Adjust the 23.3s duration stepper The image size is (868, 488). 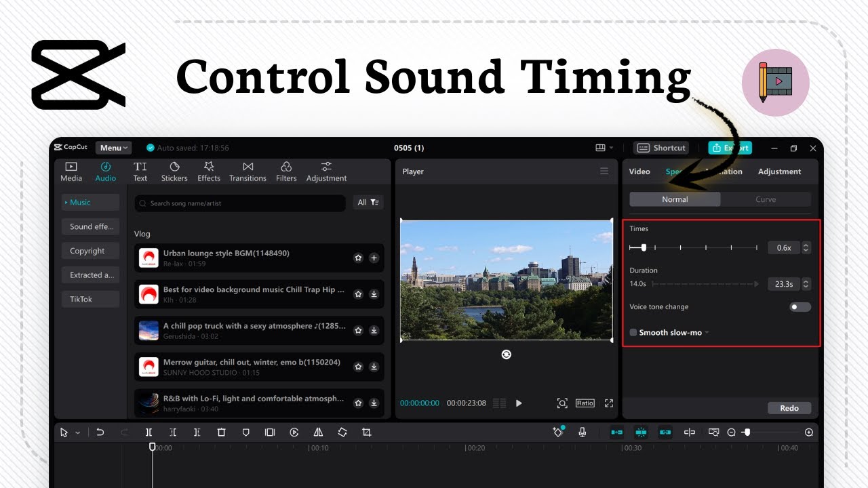[x=806, y=284]
